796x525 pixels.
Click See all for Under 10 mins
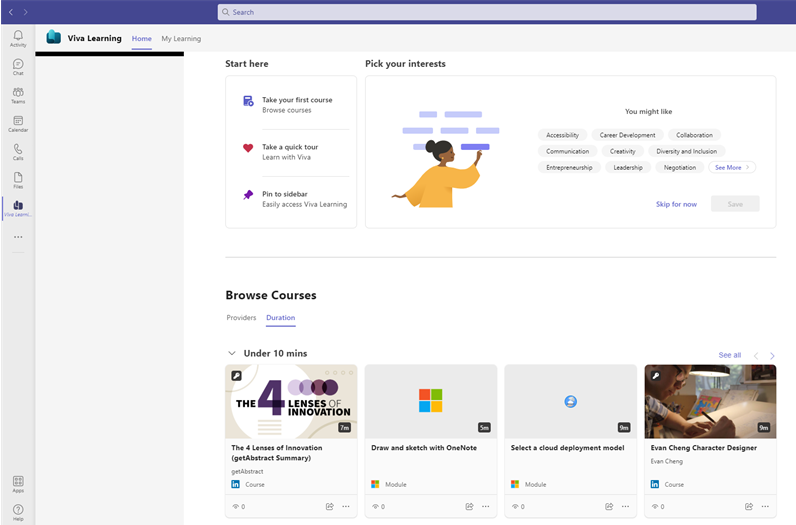[729, 355]
